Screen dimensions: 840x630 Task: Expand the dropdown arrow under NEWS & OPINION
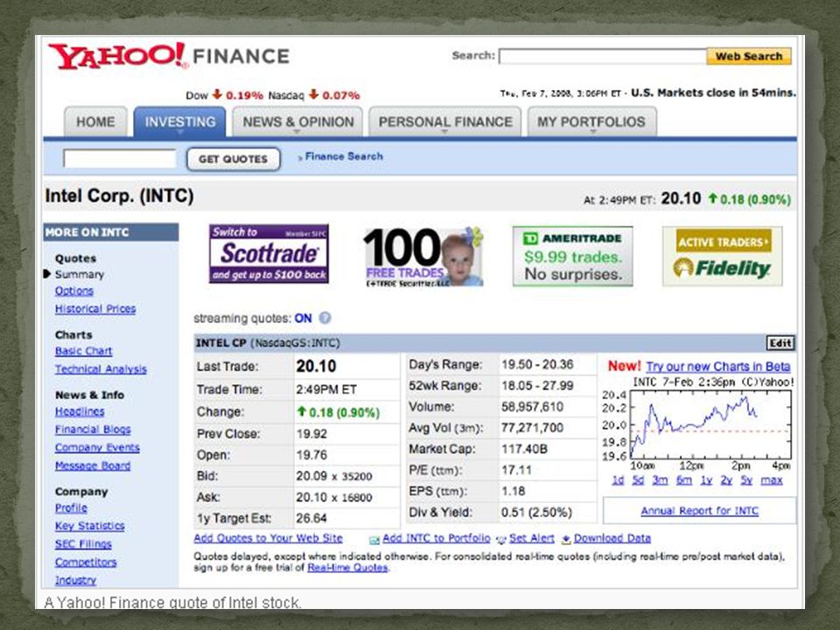pos(297,132)
